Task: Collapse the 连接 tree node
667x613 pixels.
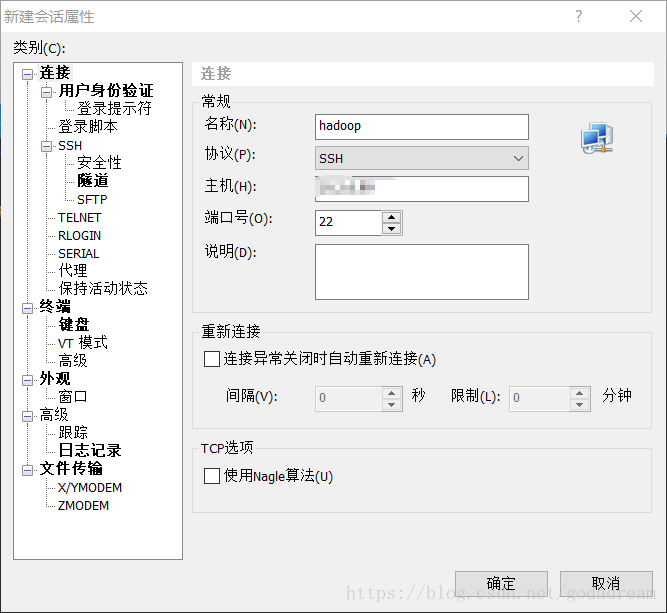Action: point(28,74)
